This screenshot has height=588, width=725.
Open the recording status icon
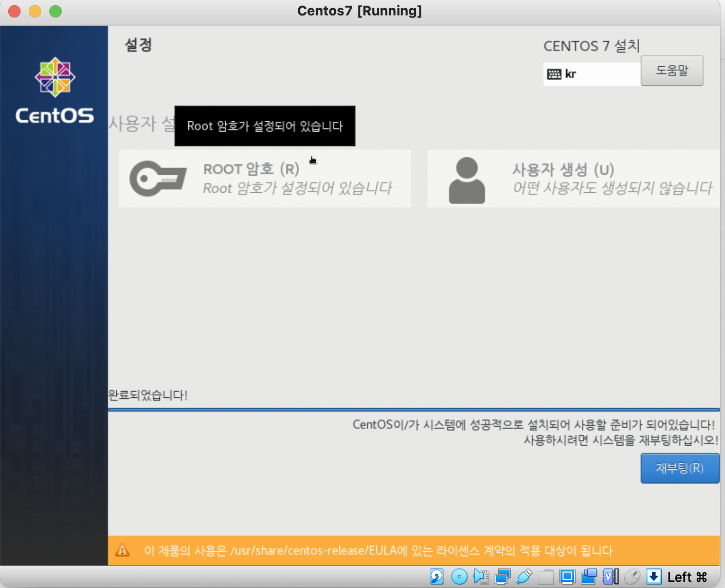pyautogui.click(x=589, y=577)
